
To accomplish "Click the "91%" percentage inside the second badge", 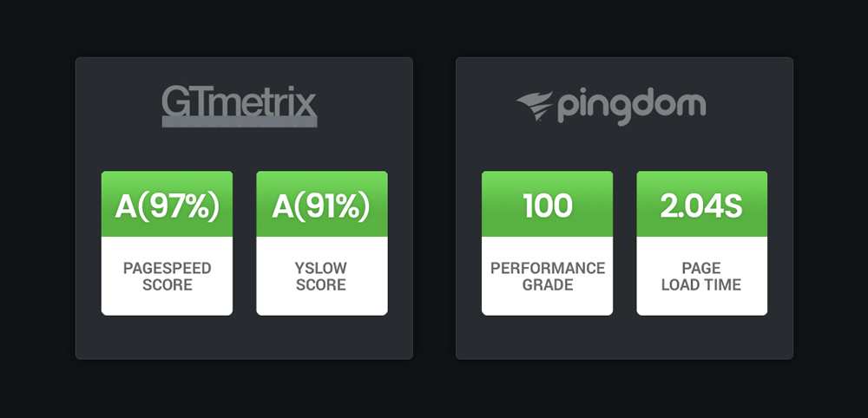I will [332, 206].
